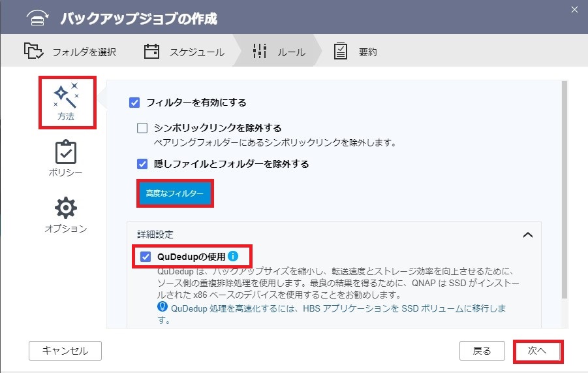Toggle フィルターを有効にする checkbox
Image resolution: width=588 pixels, height=373 pixels.
134,103
